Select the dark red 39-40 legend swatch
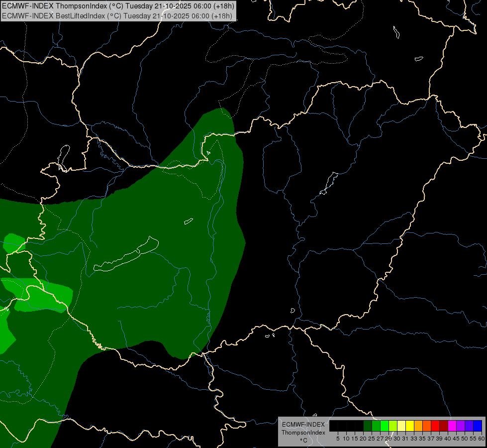Image resolution: width=487 pixels, height=448 pixels. pyautogui.click(x=444, y=426)
